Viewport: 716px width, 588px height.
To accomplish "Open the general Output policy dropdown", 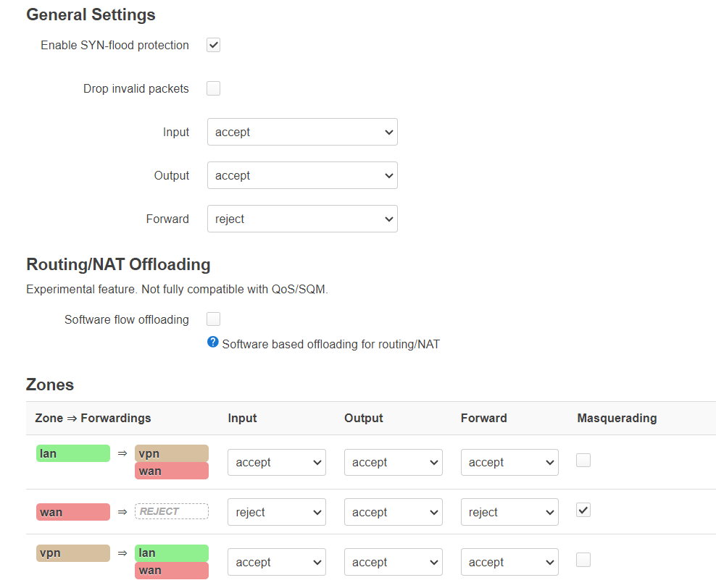I will click(x=302, y=175).
